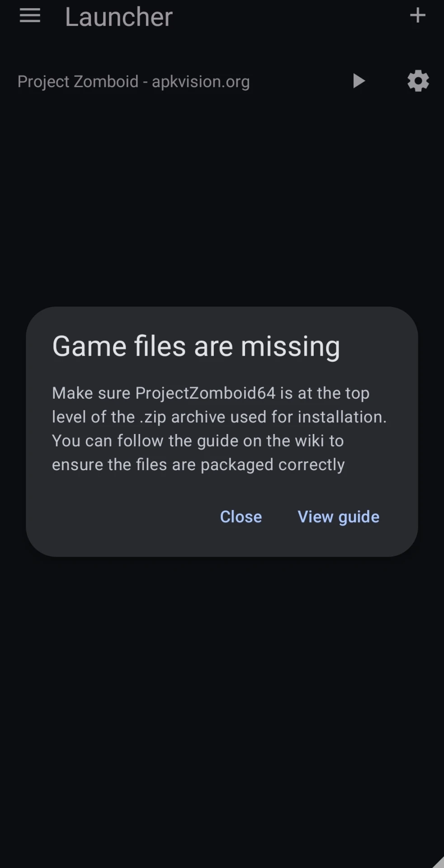Open the hamburger navigation menu
The height and width of the screenshot is (868, 444).
click(x=30, y=16)
